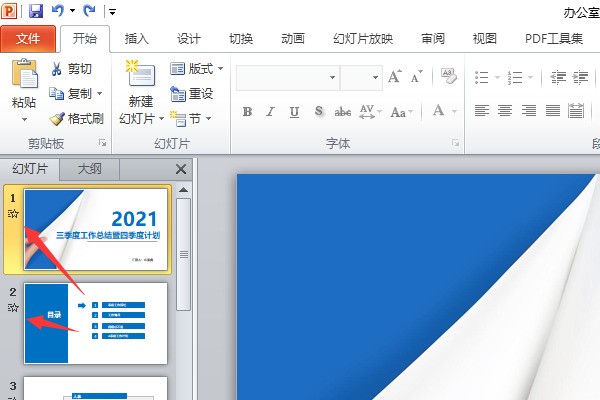600x400 pixels.
Task: Toggle Bold formatting button
Action: (247, 111)
